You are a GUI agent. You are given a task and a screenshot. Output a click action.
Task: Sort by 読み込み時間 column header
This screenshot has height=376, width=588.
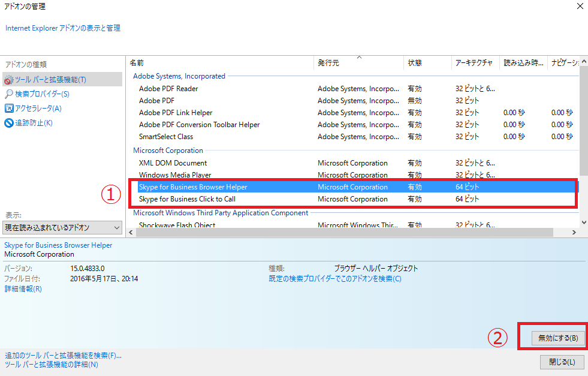(523, 62)
